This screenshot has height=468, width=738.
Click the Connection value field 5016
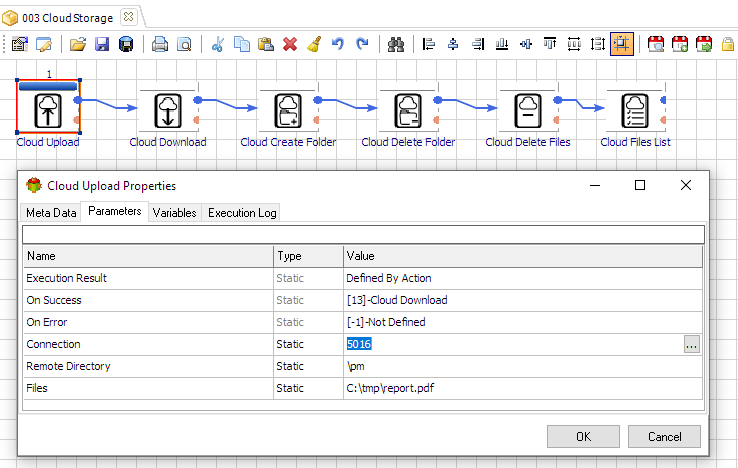(x=514, y=344)
